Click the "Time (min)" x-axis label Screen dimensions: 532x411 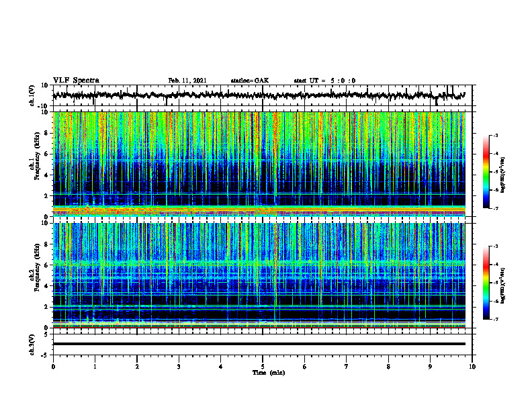[x=269, y=373]
